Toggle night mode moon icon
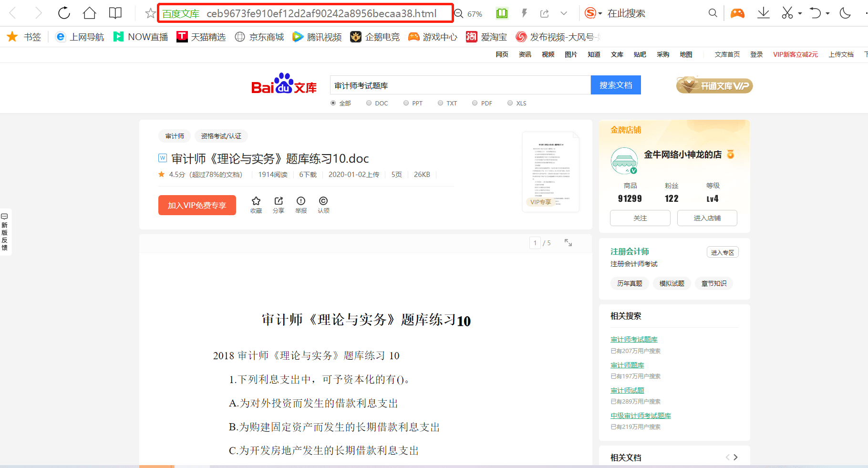The height and width of the screenshot is (468, 868). [x=845, y=13]
